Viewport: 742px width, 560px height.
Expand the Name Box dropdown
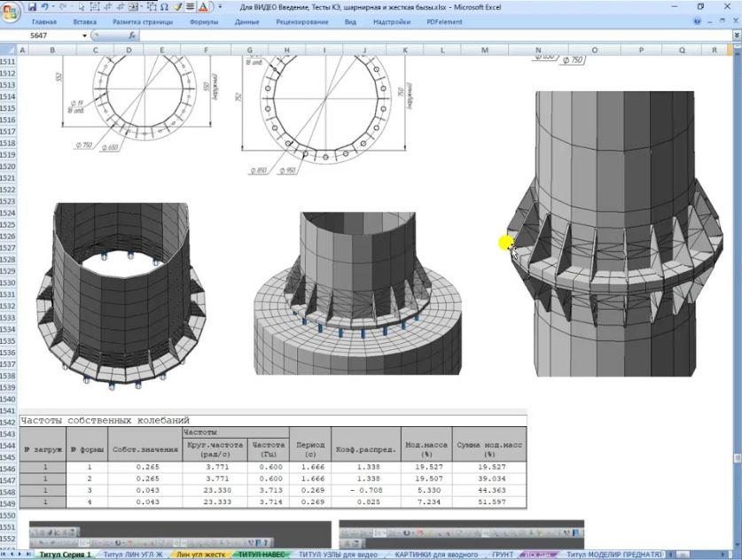86,35
